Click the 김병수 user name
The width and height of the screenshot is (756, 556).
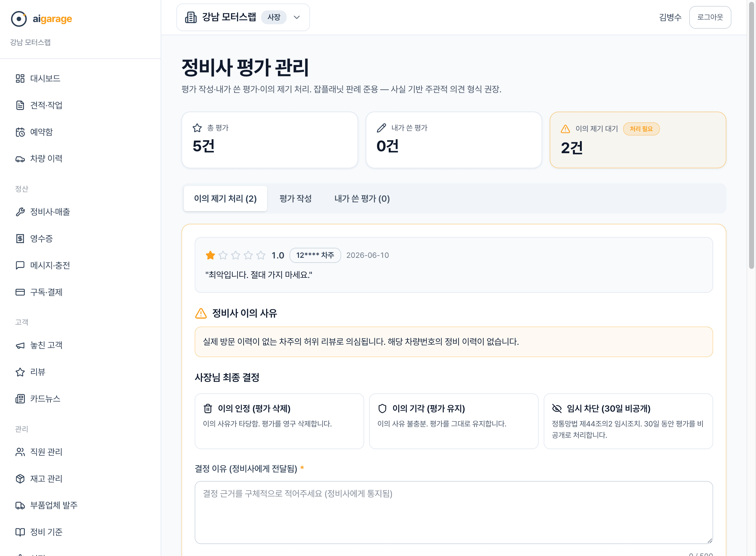(x=670, y=17)
